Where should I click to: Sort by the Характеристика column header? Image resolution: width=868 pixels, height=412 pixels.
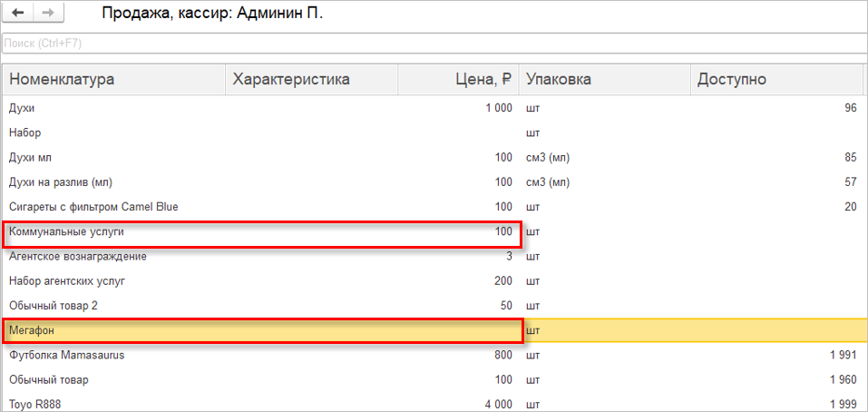point(312,80)
